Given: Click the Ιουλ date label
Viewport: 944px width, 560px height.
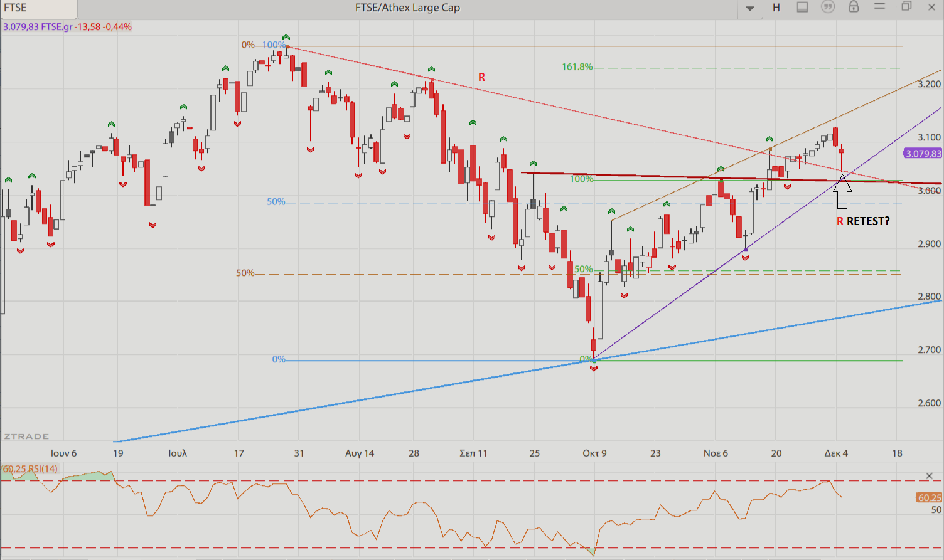Looking at the screenshot, I should 178,453.
